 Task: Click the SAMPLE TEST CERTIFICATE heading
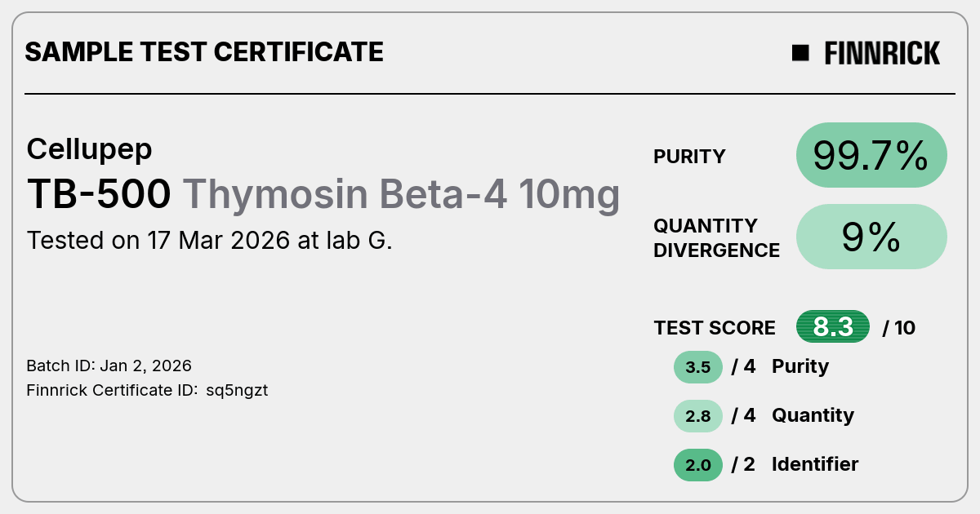point(204,52)
